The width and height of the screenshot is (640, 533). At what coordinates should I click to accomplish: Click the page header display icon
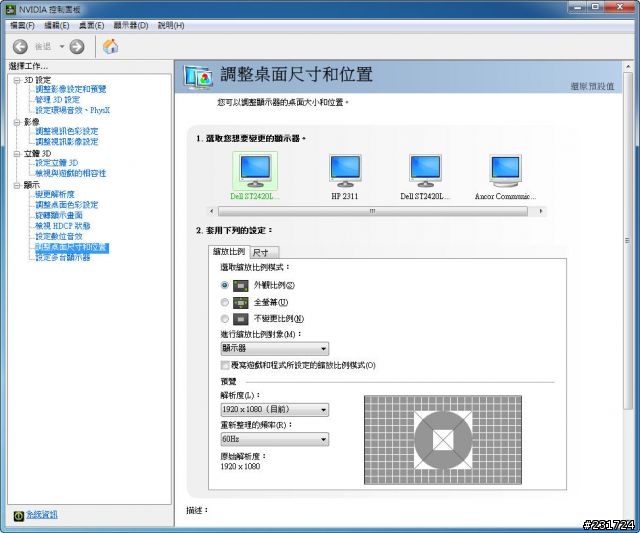(x=198, y=77)
